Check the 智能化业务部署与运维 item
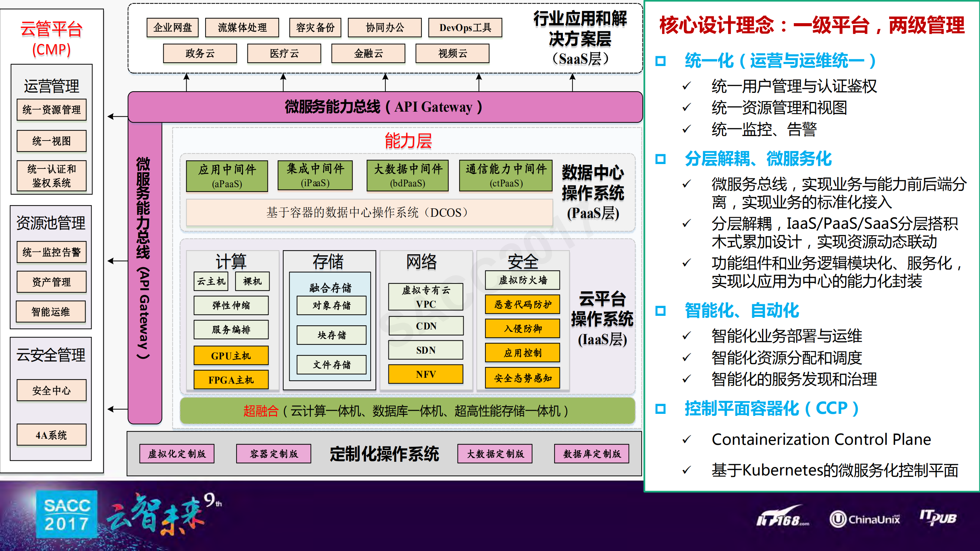This screenshot has height=551, width=980. [x=787, y=336]
